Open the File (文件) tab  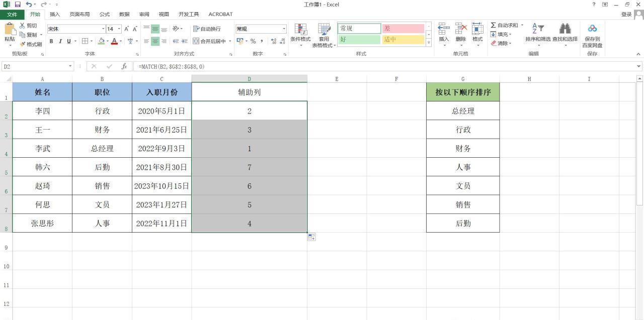tap(12, 14)
